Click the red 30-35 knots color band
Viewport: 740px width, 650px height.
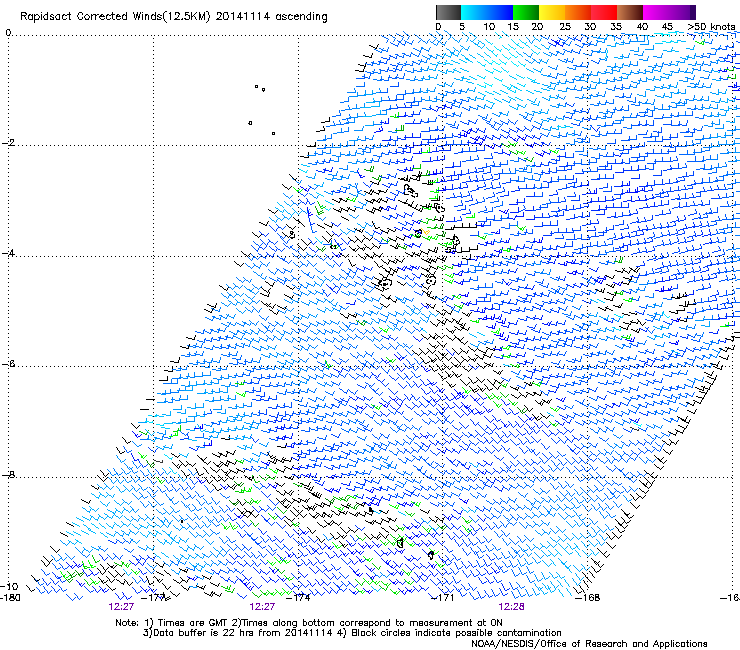click(x=604, y=12)
